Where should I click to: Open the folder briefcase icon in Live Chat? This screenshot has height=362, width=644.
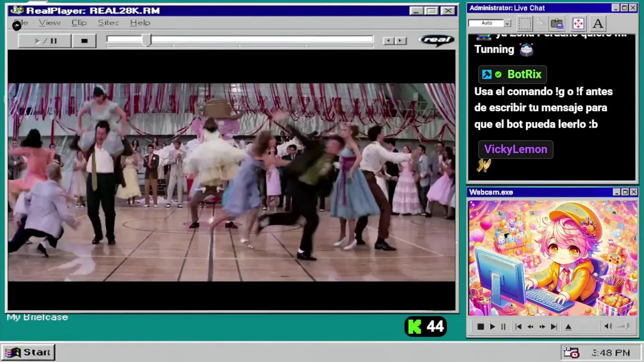[557, 23]
